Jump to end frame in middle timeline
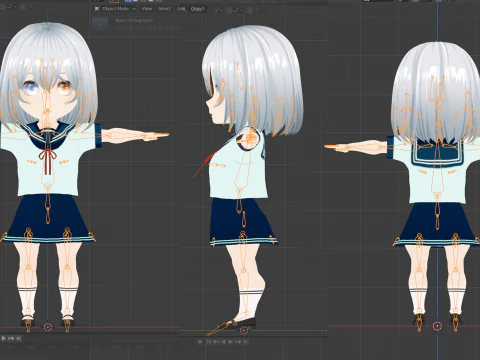Screen dimensions: 480x360 [246, 342]
